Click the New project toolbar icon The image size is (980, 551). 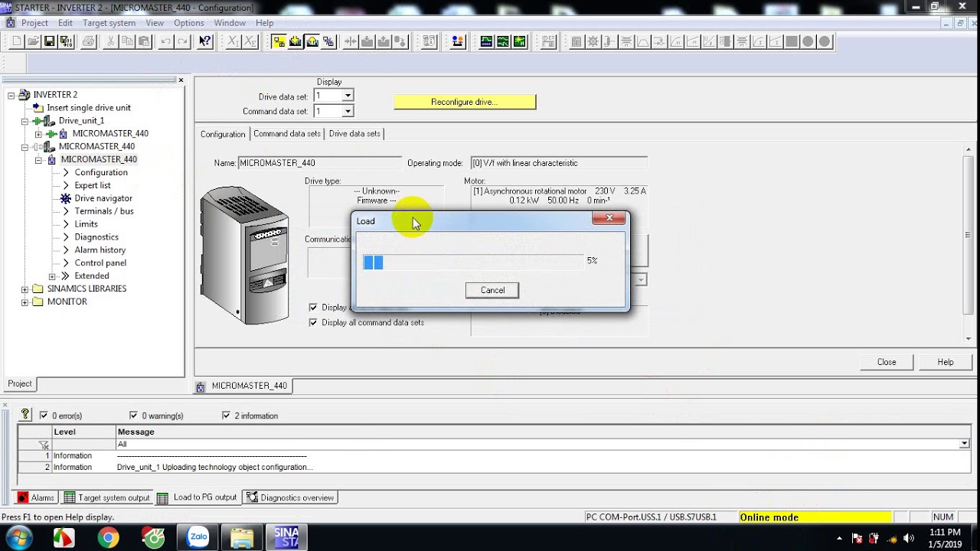[16, 41]
